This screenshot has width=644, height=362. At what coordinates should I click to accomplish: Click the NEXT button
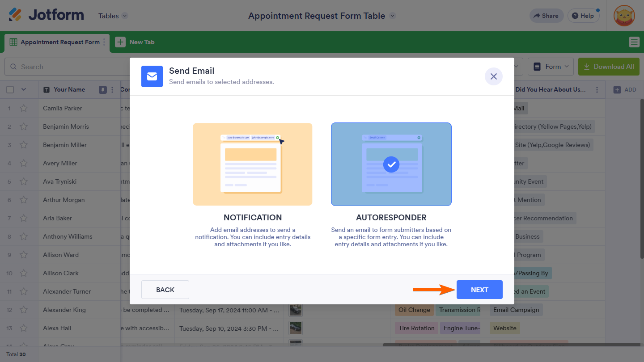[479, 290]
